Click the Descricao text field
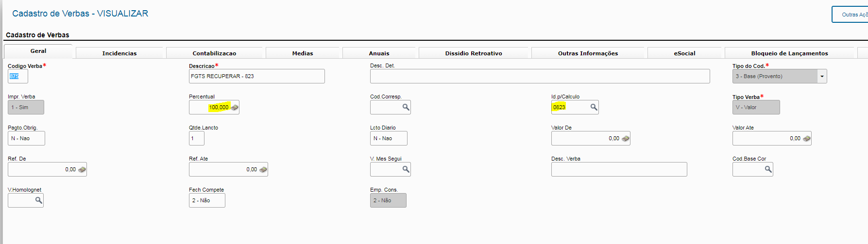Viewport: 868px width, 244px height. pos(256,76)
